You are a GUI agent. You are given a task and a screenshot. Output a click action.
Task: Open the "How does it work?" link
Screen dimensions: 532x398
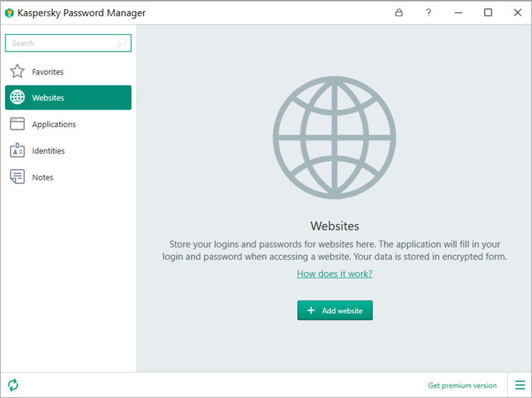click(335, 274)
